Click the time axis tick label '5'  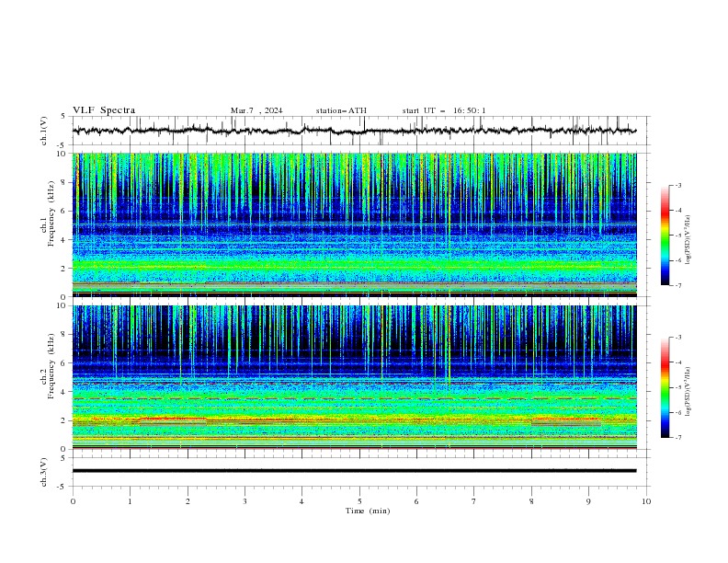pos(359,501)
